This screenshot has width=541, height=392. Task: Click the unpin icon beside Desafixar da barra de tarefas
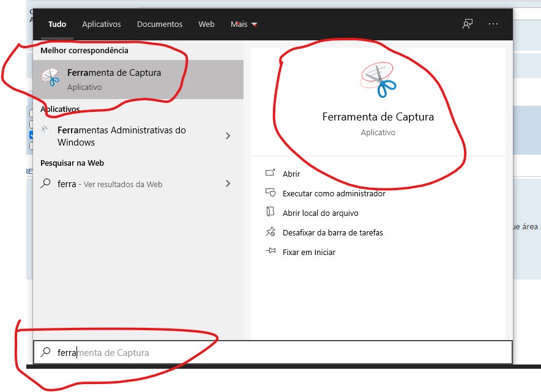click(x=270, y=231)
